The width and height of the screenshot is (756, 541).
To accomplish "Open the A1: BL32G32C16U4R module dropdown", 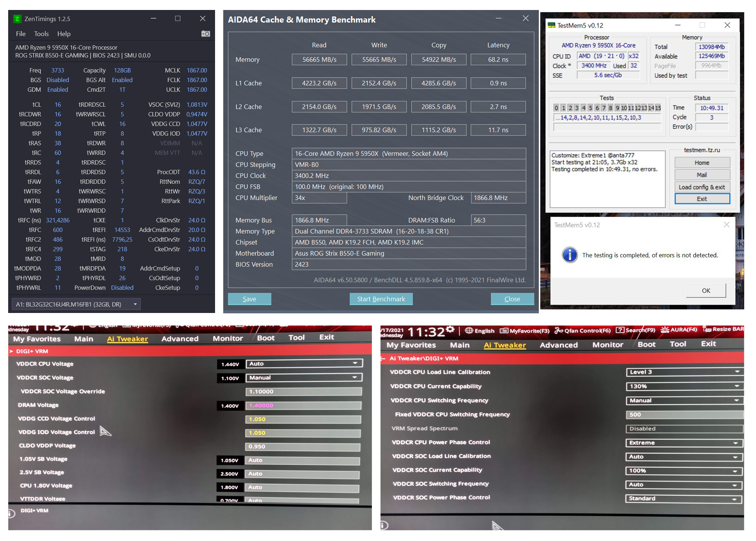I will click(x=76, y=304).
